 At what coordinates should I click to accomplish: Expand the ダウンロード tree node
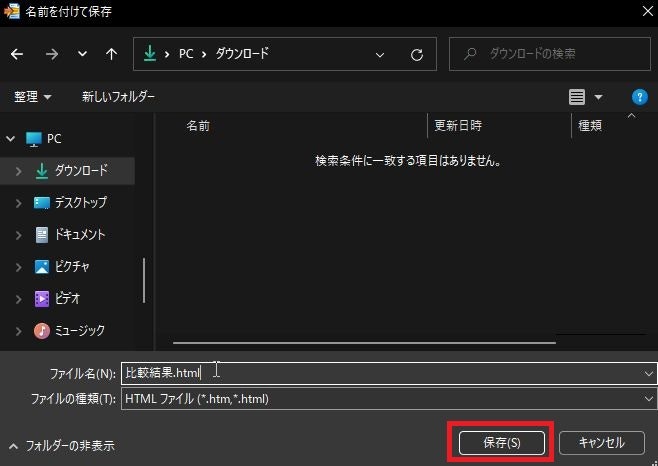[x=18, y=171]
